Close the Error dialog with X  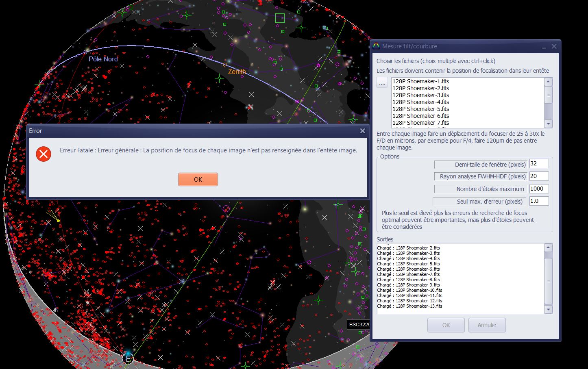click(x=362, y=131)
